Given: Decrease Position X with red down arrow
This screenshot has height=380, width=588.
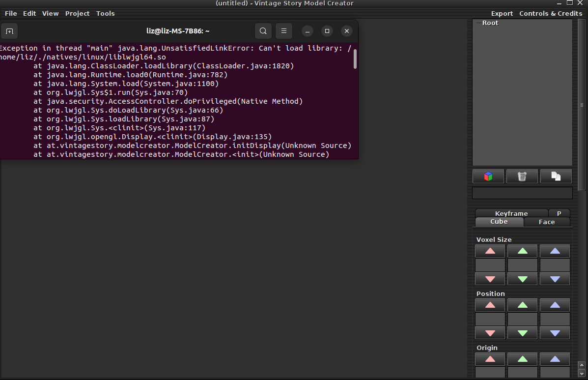Looking at the screenshot, I should [x=490, y=333].
